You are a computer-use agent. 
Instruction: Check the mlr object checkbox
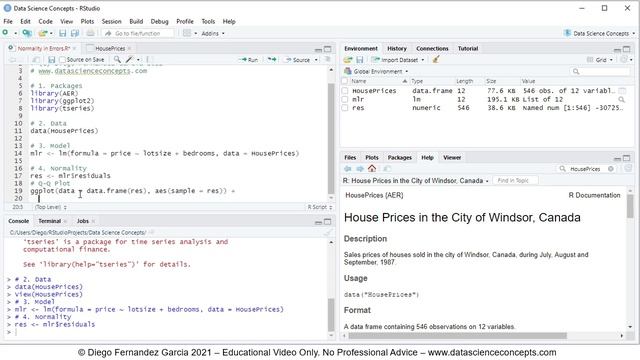[x=345, y=99]
